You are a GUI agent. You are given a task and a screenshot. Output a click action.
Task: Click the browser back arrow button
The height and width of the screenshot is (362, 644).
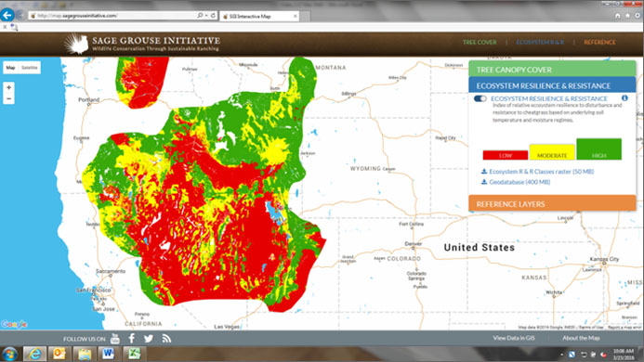coord(7,15)
